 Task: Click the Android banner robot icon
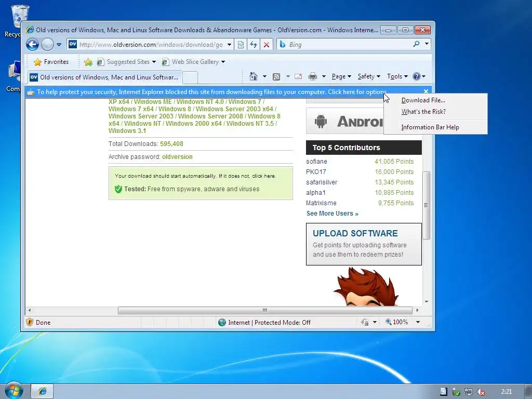[x=321, y=121]
